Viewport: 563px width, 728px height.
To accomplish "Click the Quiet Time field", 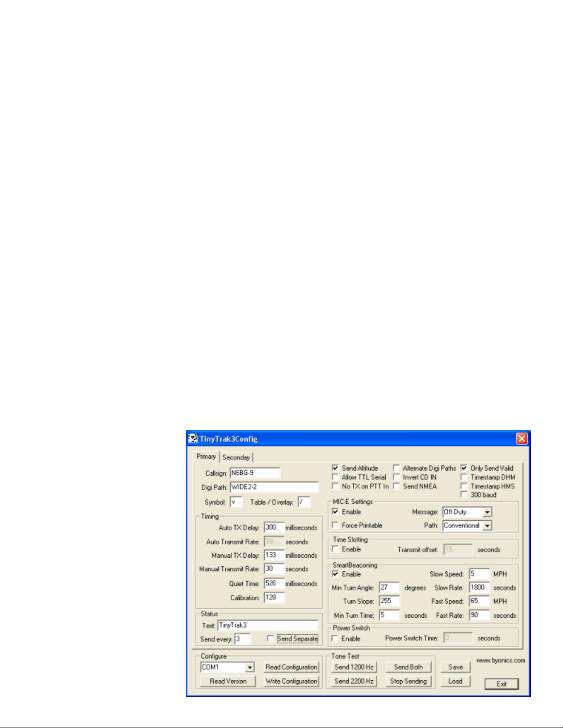I will click(274, 583).
